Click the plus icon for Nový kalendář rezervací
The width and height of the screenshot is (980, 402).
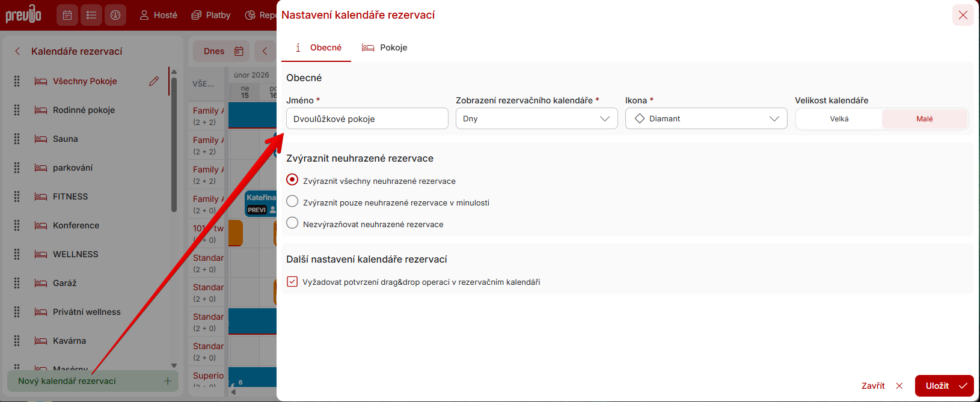(x=167, y=381)
